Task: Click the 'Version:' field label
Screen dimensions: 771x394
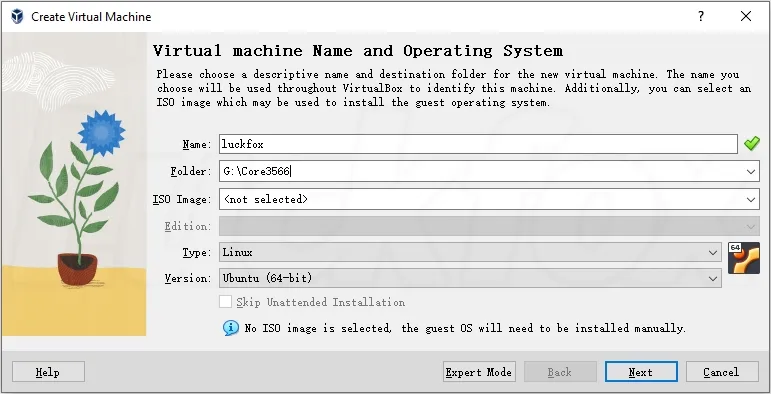Action: click(188, 278)
